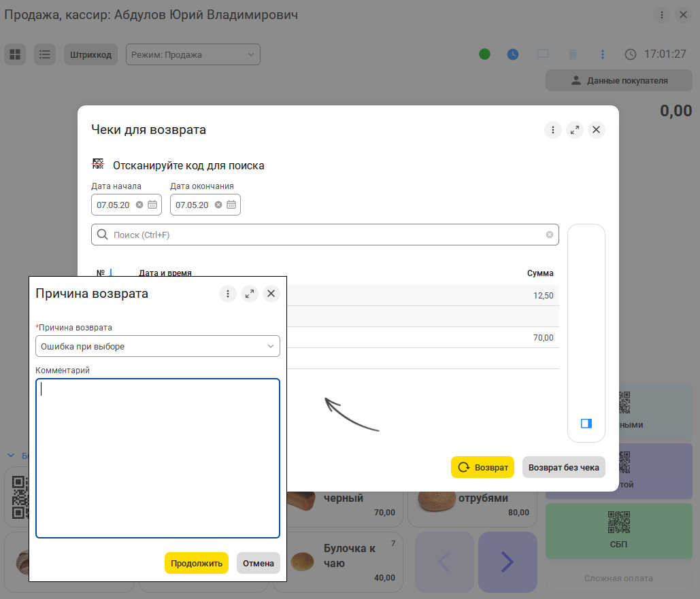Click the barcode scan icon next to Отсканируйте код
The height and width of the screenshot is (599, 700).
[98, 164]
